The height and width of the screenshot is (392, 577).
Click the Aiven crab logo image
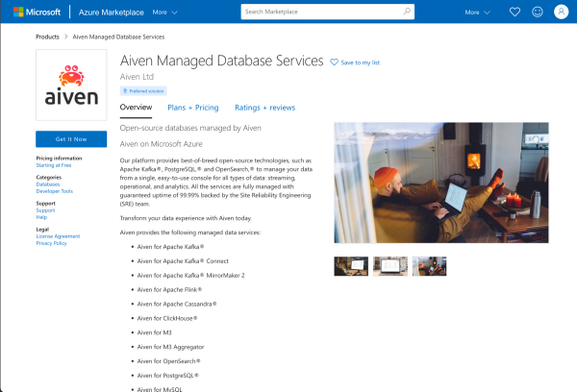[x=71, y=85]
